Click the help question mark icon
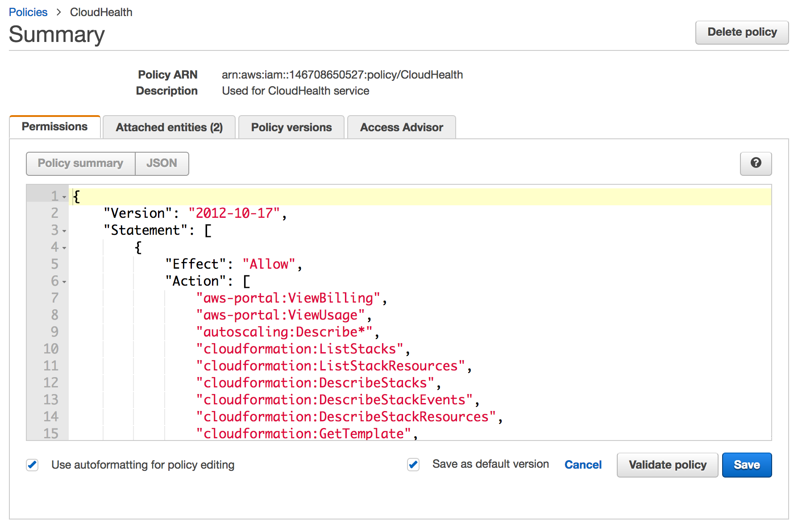The height and width of the screenshot is (532, 798). [x=756, y=163]
